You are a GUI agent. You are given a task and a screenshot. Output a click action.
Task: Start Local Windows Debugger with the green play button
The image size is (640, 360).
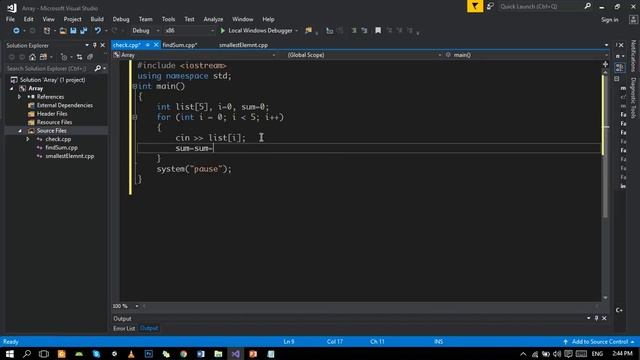223,31
